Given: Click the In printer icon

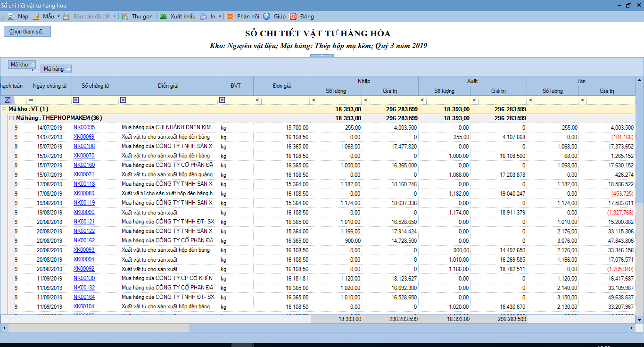Looking at the screenshot, I should [203, 17].
